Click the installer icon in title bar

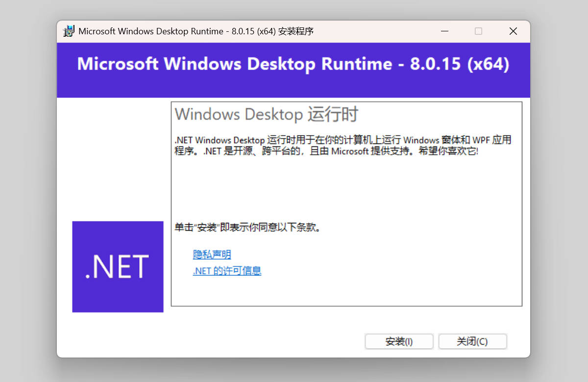(x=69, y=31)
